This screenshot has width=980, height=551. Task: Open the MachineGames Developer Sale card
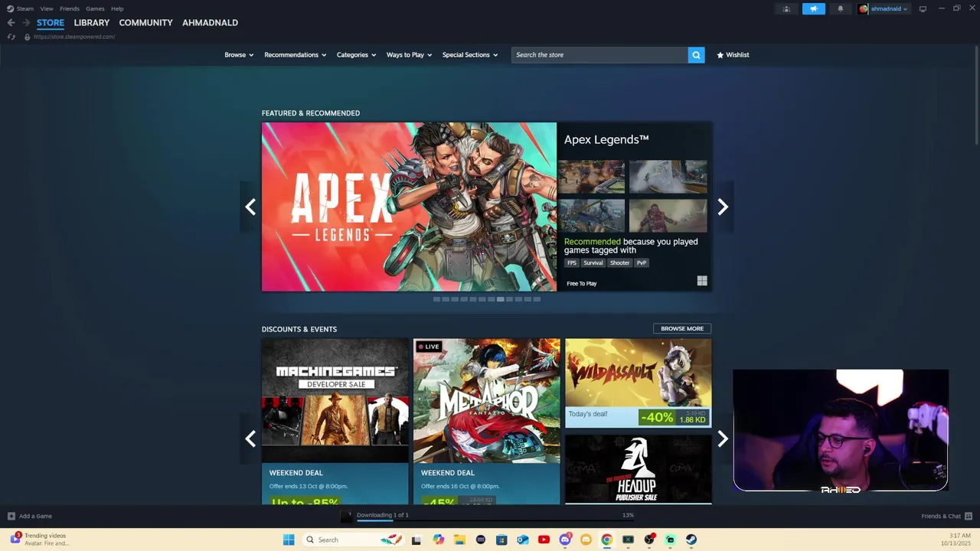pyautogui.click(x=335, y=422)
